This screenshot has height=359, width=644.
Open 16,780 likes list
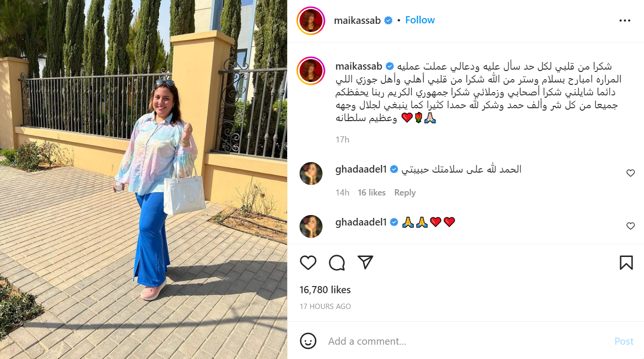(x=325, y=290)
